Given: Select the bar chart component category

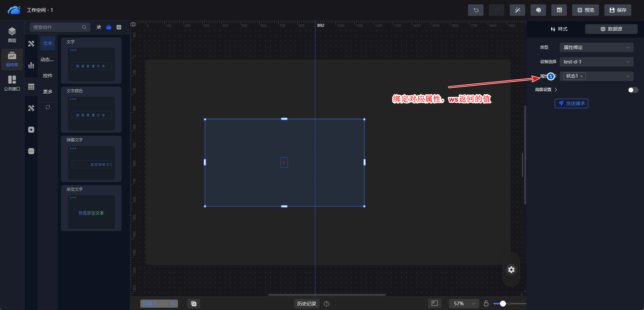Looking at the screenshot, I should click(x=31, y=65).
